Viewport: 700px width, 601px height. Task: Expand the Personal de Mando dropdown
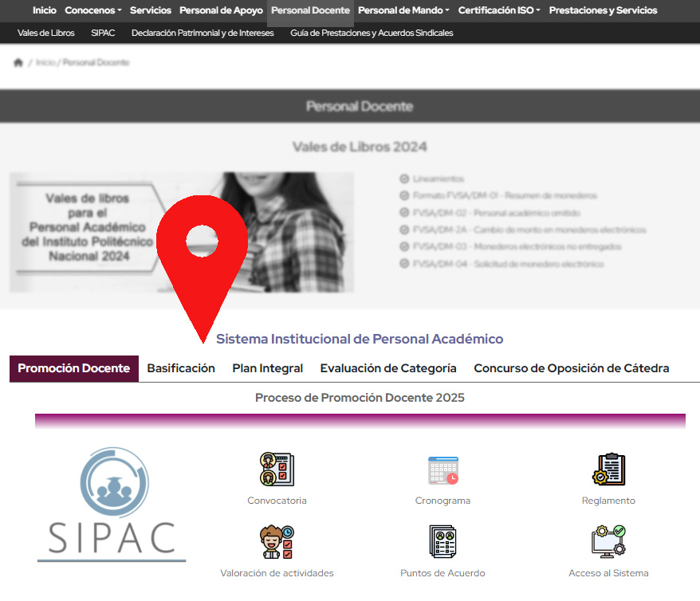point(403,10)
